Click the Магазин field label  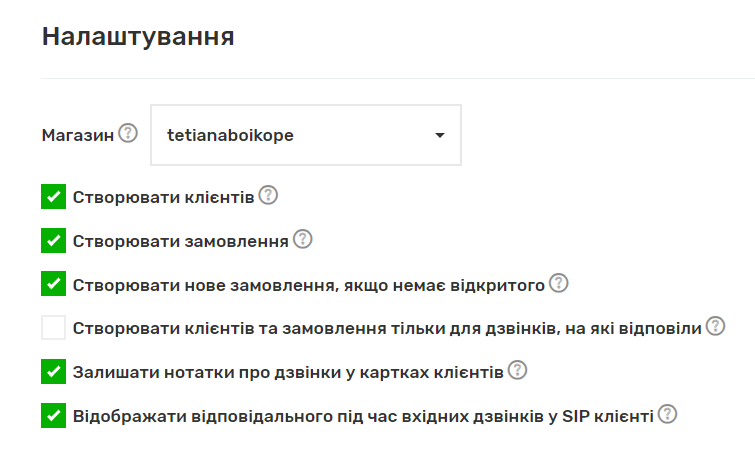[77, 135]
